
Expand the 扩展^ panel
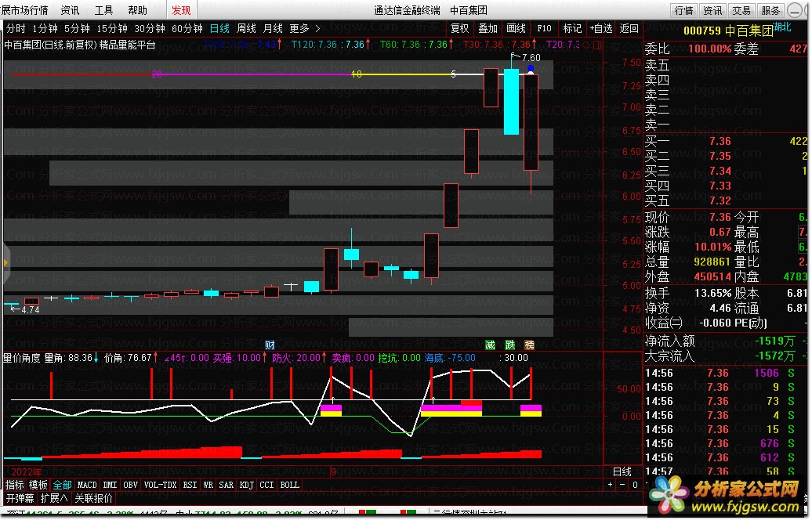click(54, 498)
